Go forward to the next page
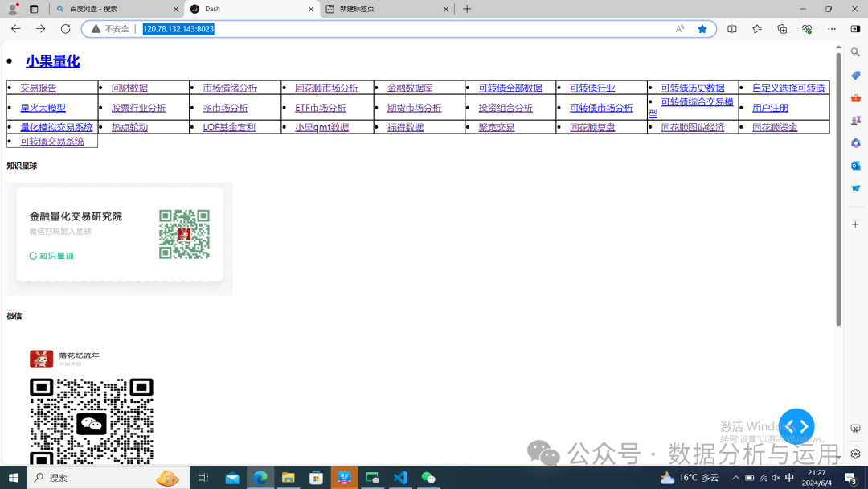Screen dimensions: 868x489 click(x=40, y=29)
